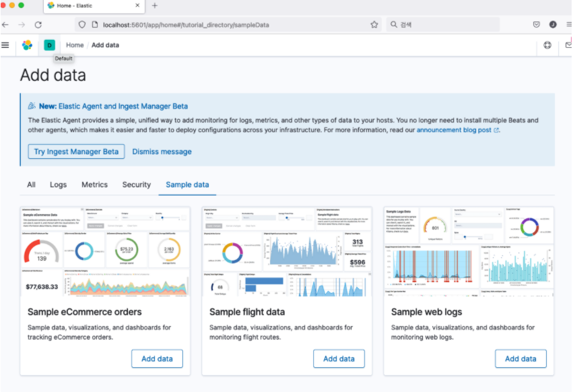The height and width of the screenshot is (392, 573).
Task: Select the Home - Elastic browser tab
Action: [x=94, y=6]
